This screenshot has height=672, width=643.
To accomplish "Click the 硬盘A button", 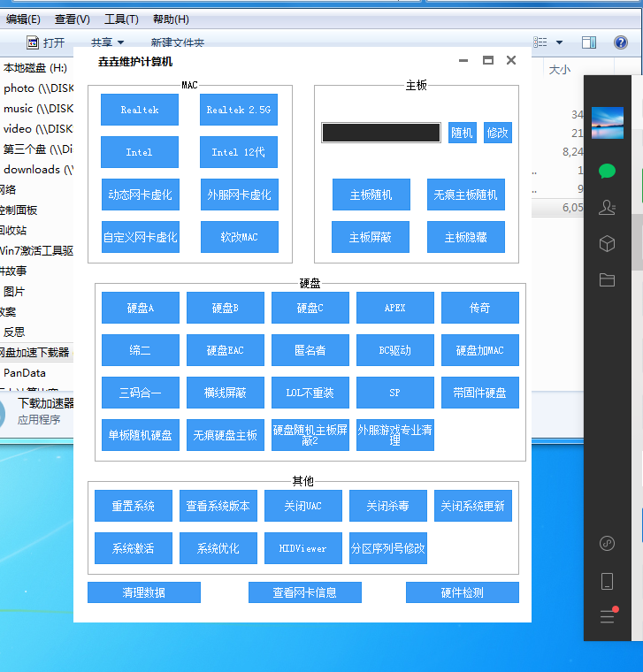I will point(141,308).
